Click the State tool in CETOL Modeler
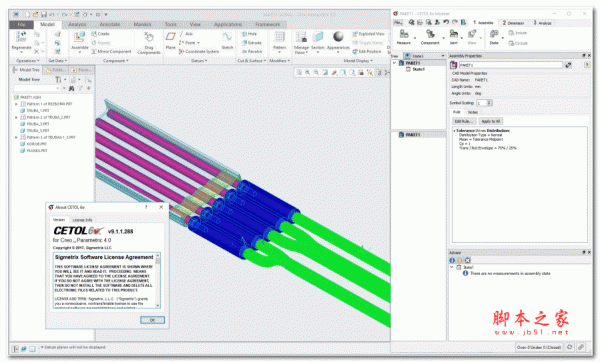The width and height of the screenshot is (600, 363). [x=494, y=37]
